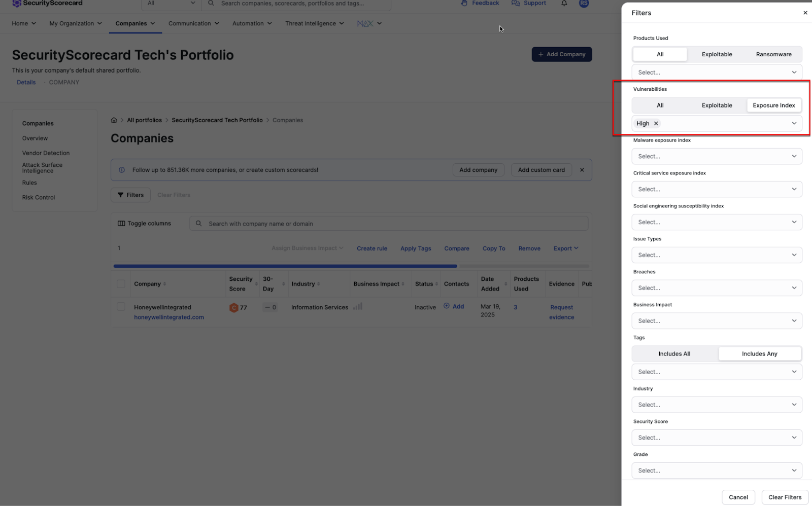Open the RS user avatar
This screenshot has height=506, width=812.
click(584, 3)
